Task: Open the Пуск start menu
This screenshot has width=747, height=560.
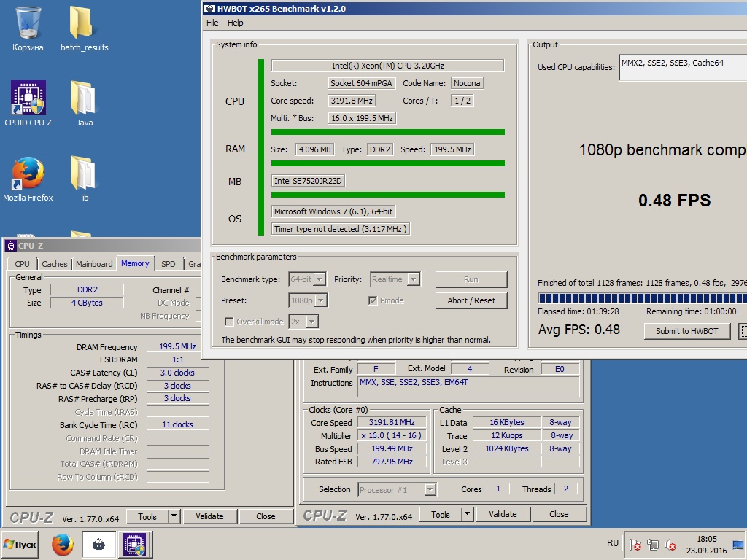Action: point(20,544)
